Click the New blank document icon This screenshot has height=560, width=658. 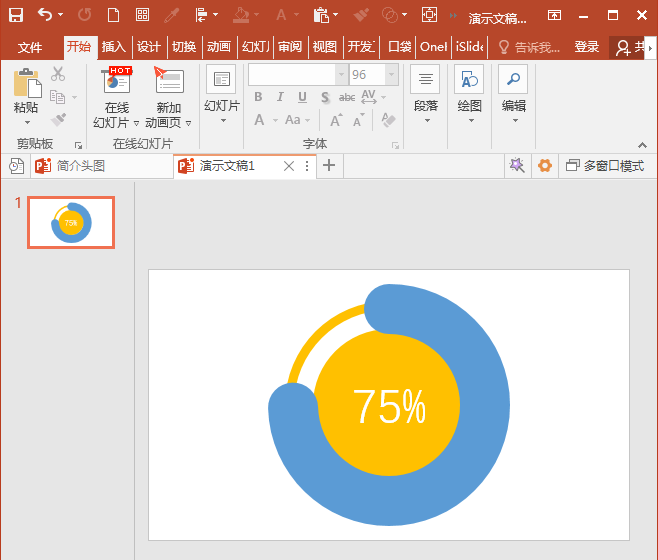coord(113,15)
